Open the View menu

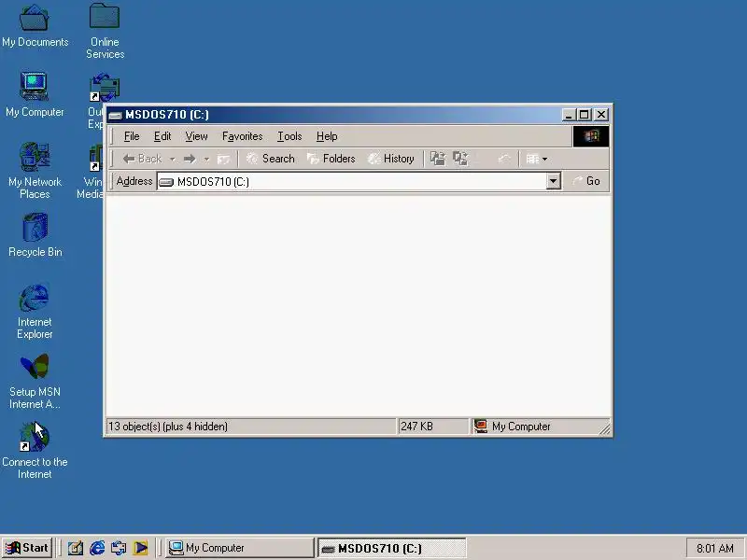coord(196,136)
